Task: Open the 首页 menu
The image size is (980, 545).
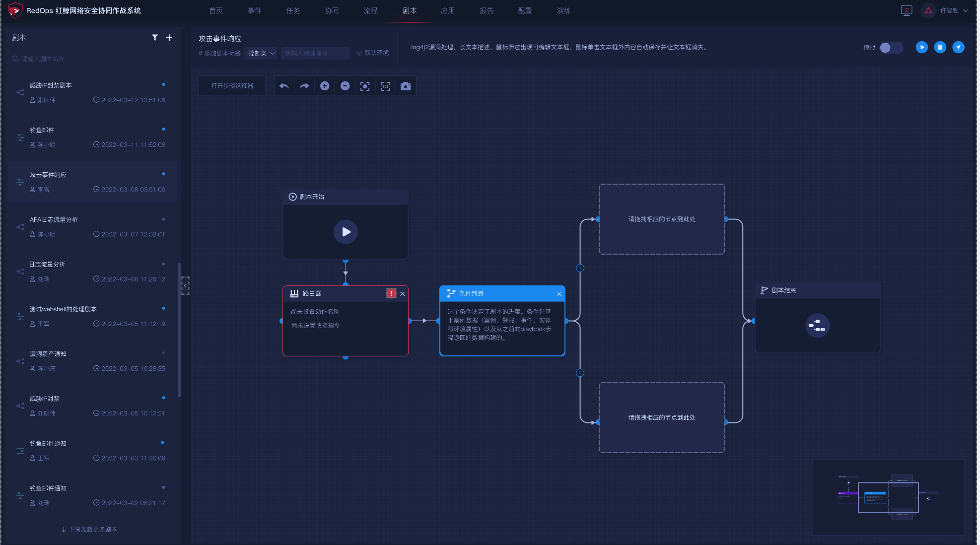Action: pyautogui.click(x=216, y=10)
